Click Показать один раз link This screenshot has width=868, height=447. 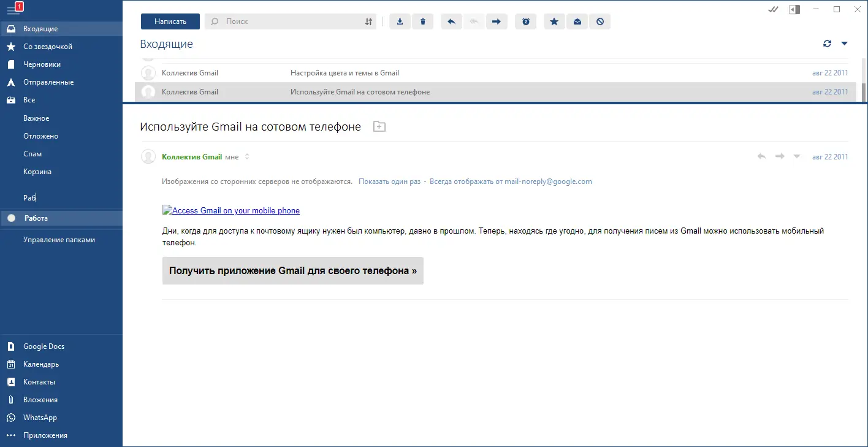pos(390,181)
